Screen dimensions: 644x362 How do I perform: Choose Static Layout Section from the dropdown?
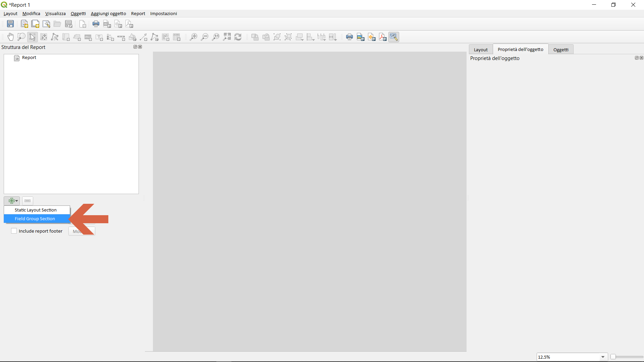pos(36,210)
